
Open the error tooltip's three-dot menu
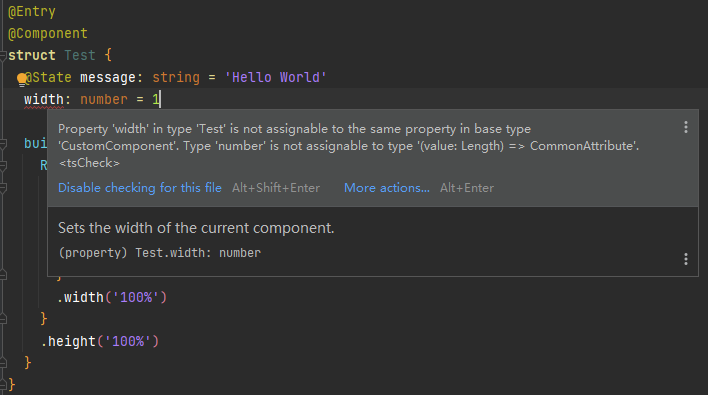pos(686,127)
